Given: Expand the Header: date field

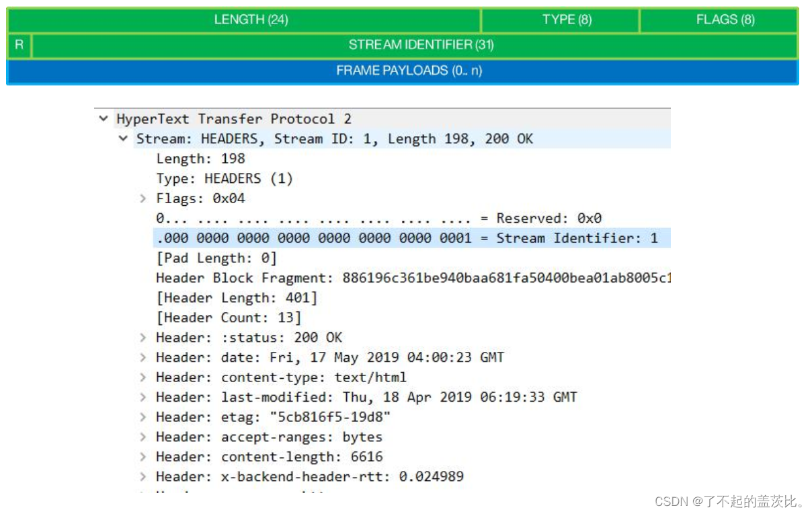Looking at the screenshot, I should tap(143, 357).
